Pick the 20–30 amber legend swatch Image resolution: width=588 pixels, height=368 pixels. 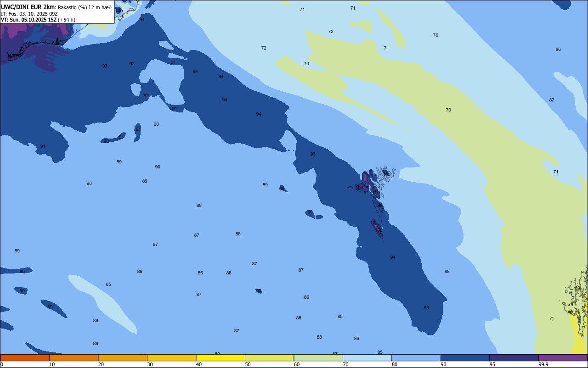point(123,357)
